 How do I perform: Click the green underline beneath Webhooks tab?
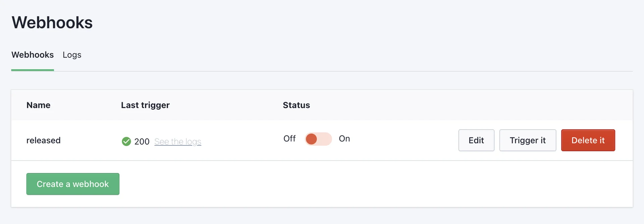33,70
